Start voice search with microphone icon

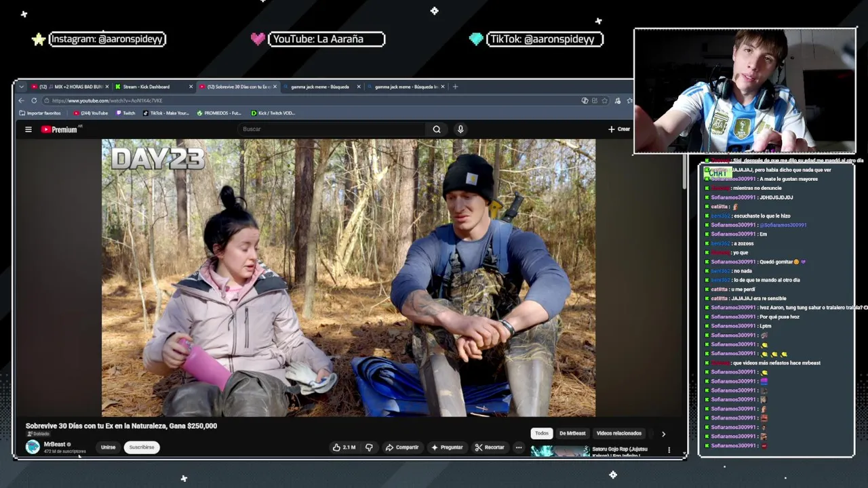[x=460, y=129]
